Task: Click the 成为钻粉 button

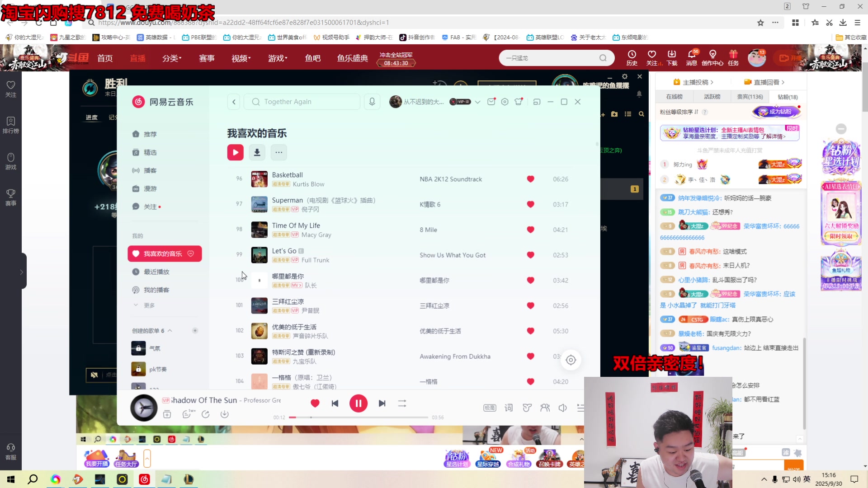Action: [776, 112]
